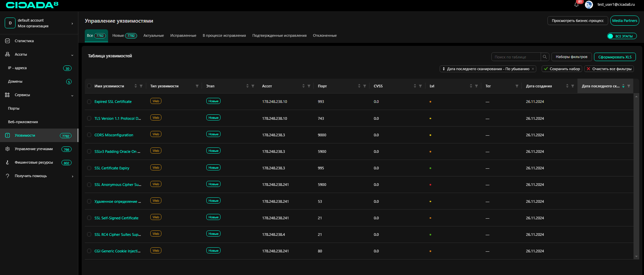
Task: Filter the Порт column
Action: point(365,86)
